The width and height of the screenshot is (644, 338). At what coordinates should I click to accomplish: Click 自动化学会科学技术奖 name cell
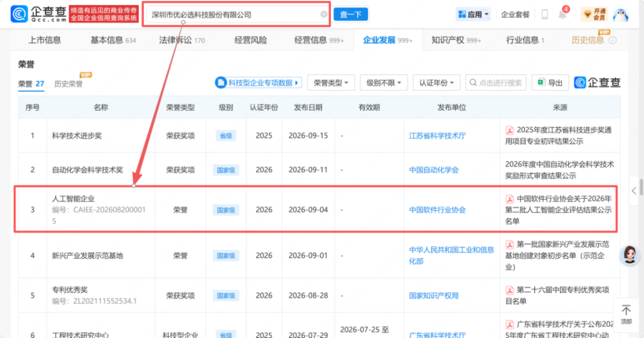tap(88, 170)
